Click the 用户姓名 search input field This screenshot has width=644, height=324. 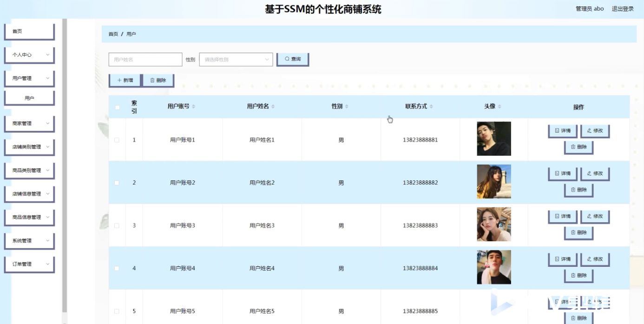point(145,60)
